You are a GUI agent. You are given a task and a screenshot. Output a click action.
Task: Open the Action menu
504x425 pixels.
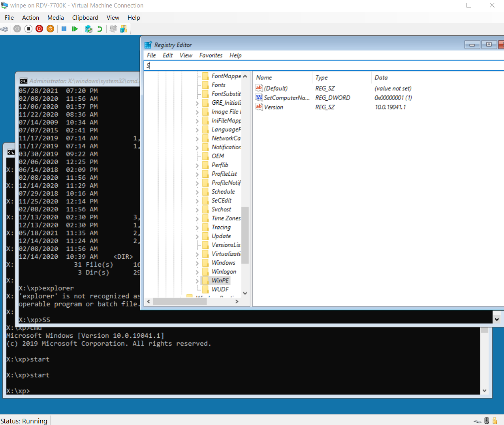pyautogui.click(x=30, y=18)
